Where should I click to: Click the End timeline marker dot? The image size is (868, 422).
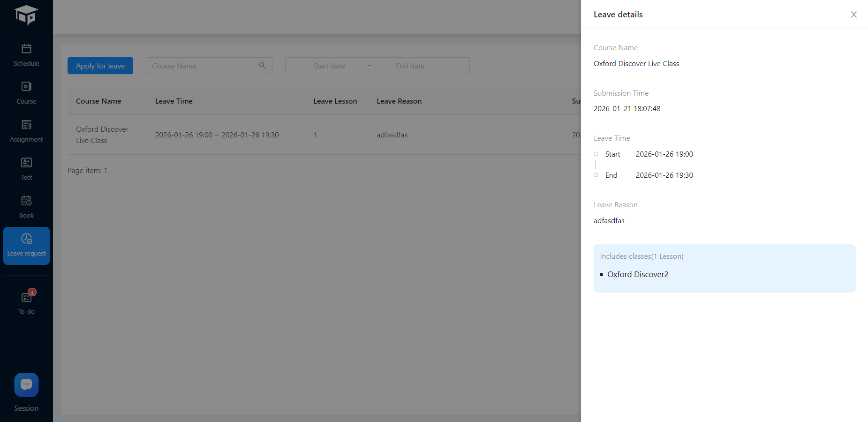pos(596,175)
